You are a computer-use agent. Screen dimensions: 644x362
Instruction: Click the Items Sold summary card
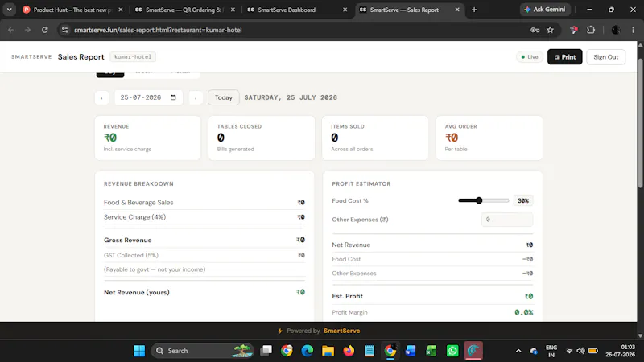[x=375, y=138]
